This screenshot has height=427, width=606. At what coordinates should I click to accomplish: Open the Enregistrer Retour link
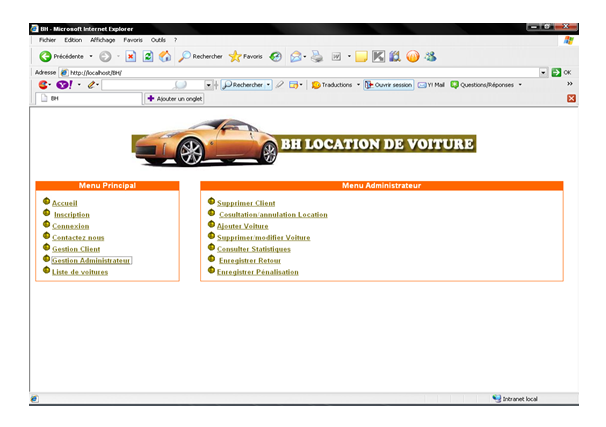pos(250,260)
